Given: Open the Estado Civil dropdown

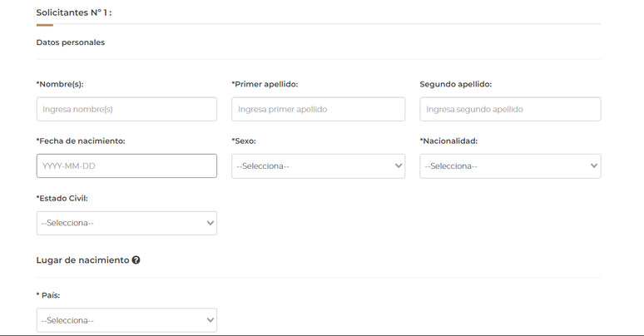Looking at the screenshot, I should click(x=126, y=223).
